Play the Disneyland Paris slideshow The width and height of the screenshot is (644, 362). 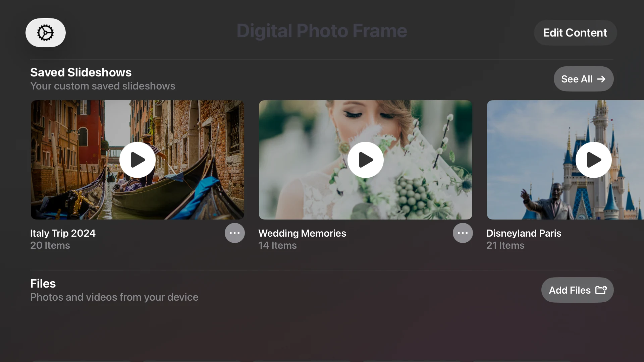[594, 160]
